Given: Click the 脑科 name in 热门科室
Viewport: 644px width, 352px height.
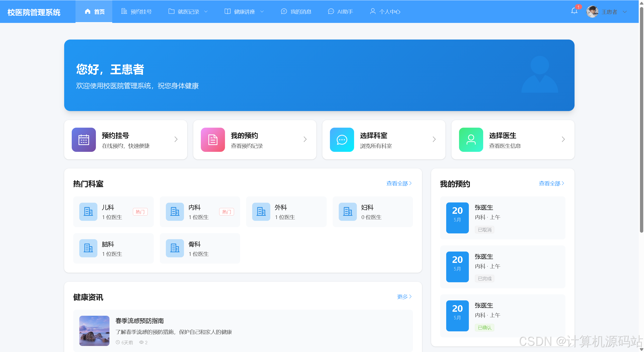Looking at the screenshot, I should click(x=108, y=244).
